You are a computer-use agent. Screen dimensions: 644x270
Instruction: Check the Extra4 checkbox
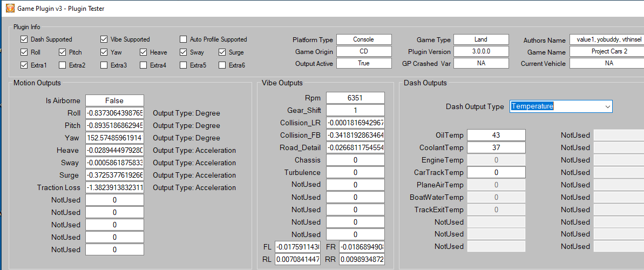coord(143,65)
